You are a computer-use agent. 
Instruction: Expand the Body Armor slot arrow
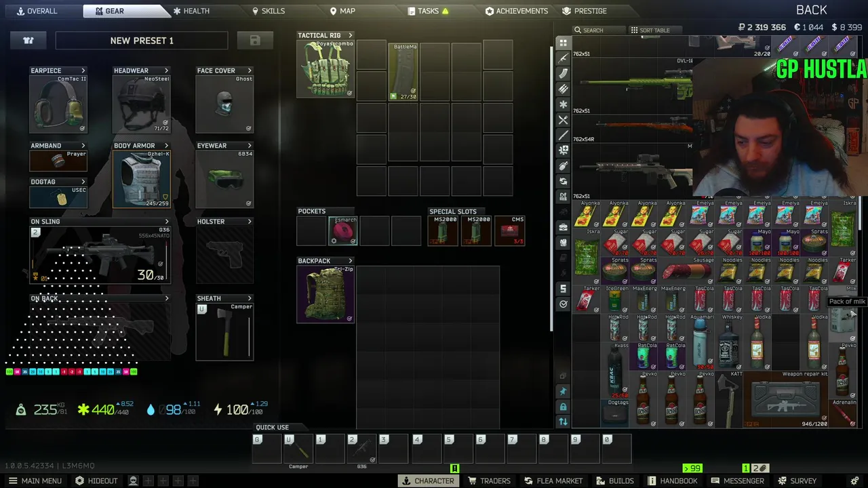point(166,146)
